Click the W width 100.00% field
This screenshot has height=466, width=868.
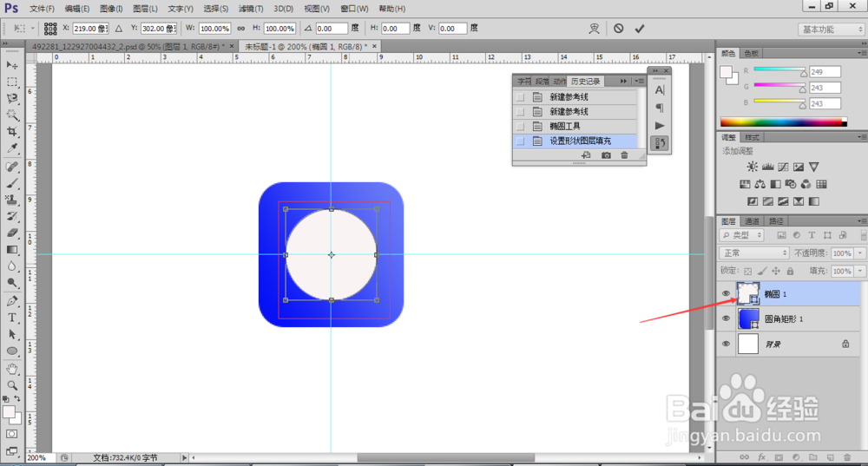pos(214,29)
